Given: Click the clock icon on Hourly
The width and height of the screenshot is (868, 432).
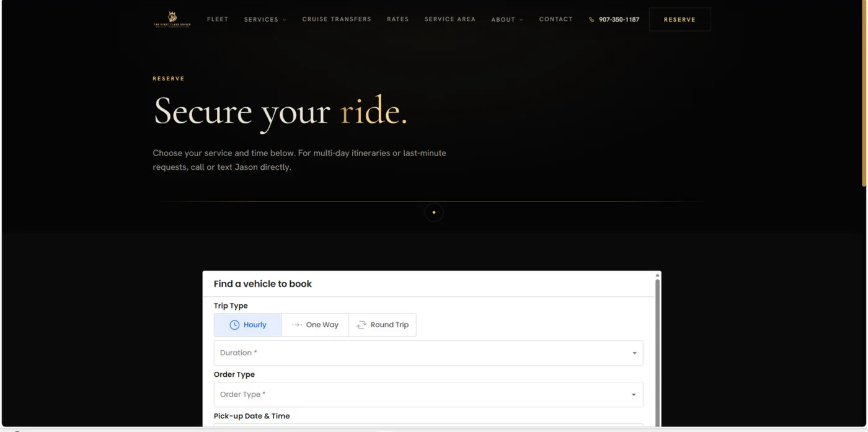Looking at the screenshot, I should 234,325.
